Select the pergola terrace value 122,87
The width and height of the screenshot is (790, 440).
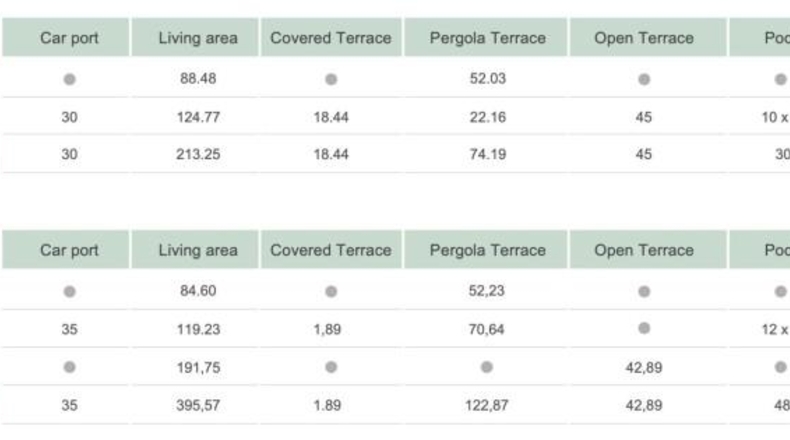point(487,405)
